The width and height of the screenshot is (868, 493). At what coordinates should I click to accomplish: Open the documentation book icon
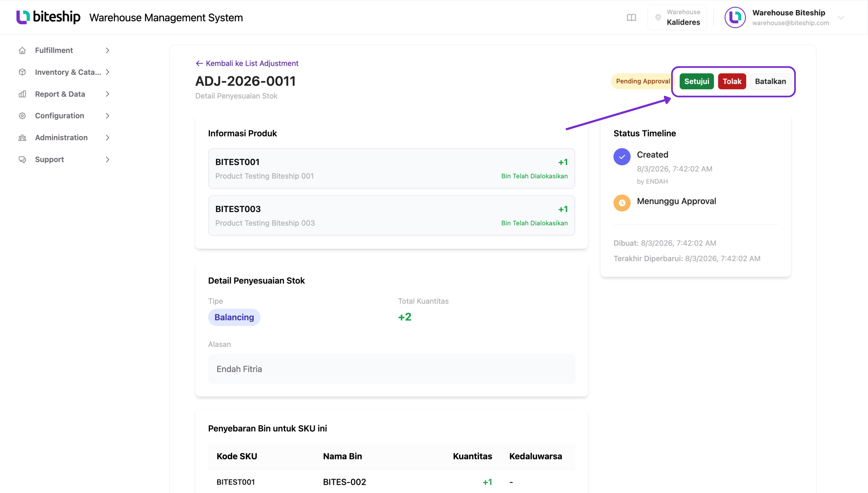click(631, 18)
